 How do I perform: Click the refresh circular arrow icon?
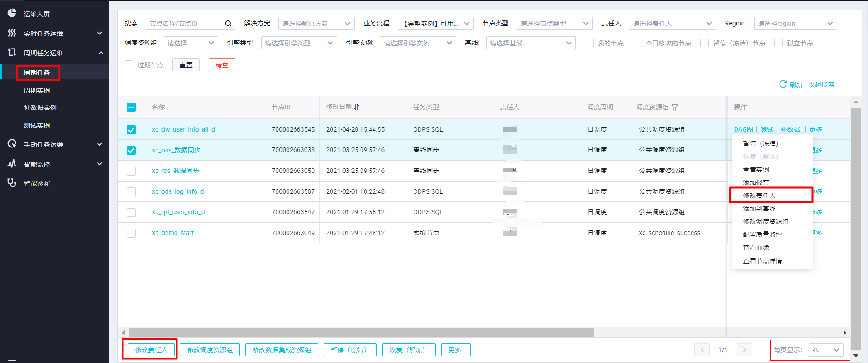point(783,84)
